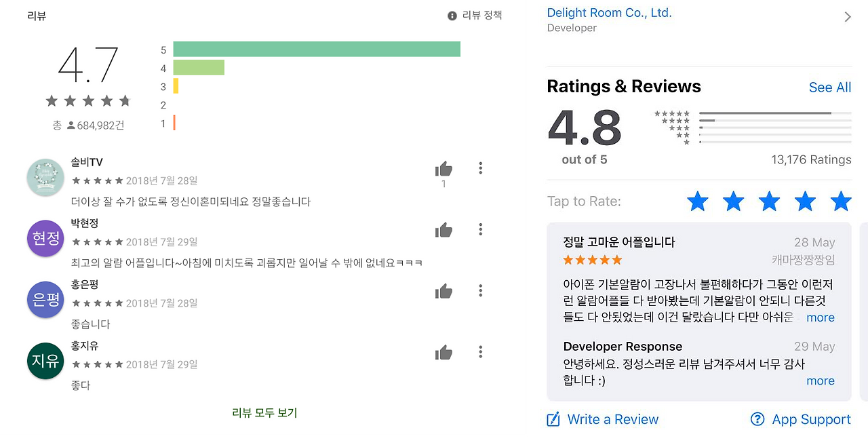Like 박현정's review with thumbs-up

(x=443, y=230)
